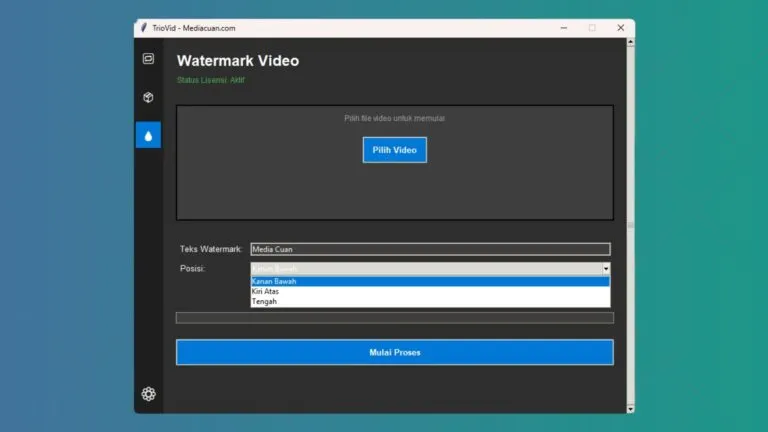
Task: Close the TrioVid window
Action: [x=620, y=28]
